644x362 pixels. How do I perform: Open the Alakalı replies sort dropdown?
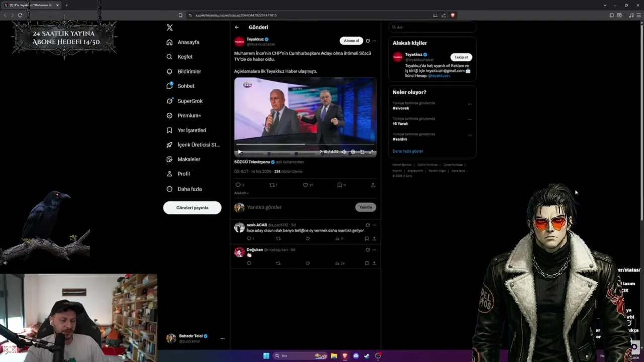242,193
